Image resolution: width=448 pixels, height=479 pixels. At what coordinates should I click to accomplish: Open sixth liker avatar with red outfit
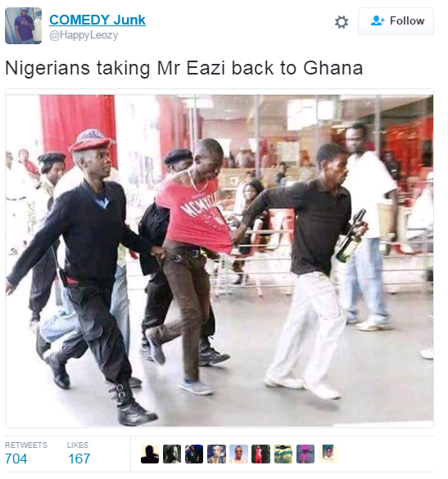(x=260, y=454)
